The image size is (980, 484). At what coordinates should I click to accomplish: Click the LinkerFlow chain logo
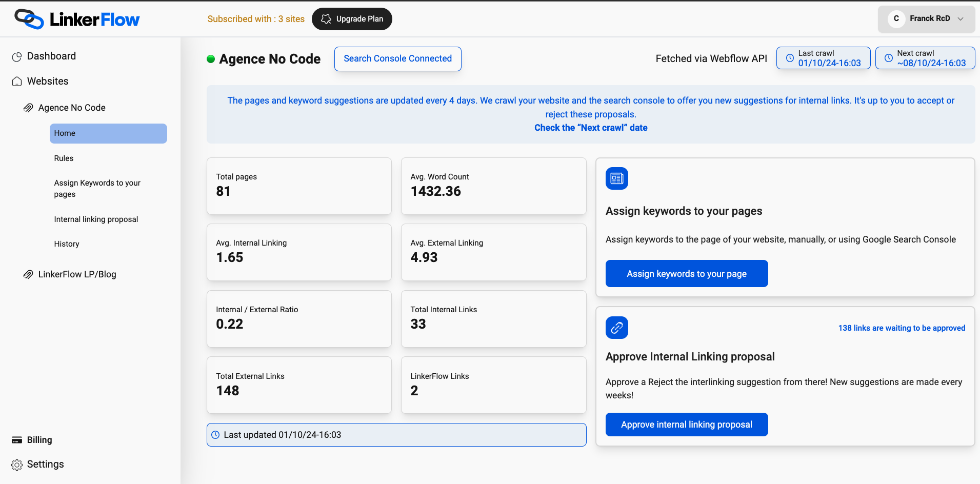pyautogui.click(x=29, y=19)
